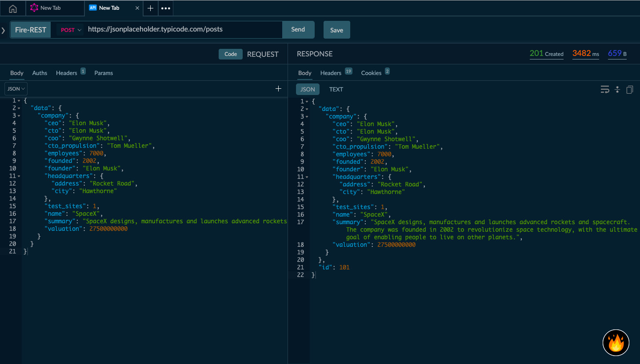
Task: Select the request Body tab
Action: [x=17, y=73]
